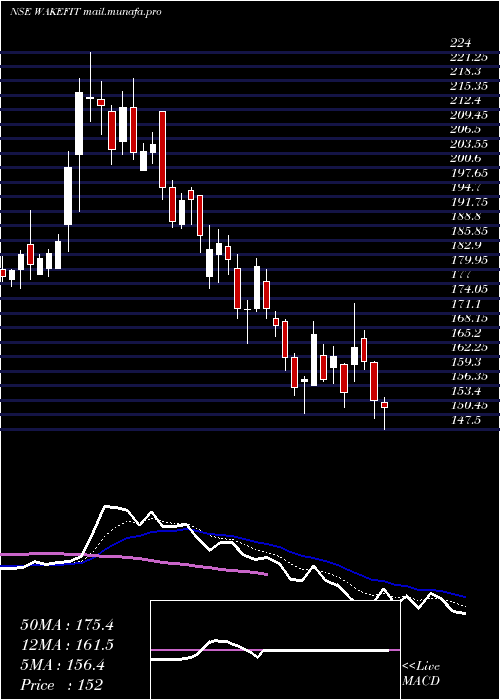Select the 162.25 price axis label
This screenshot has height=700, width=500.
click(468, 347)
